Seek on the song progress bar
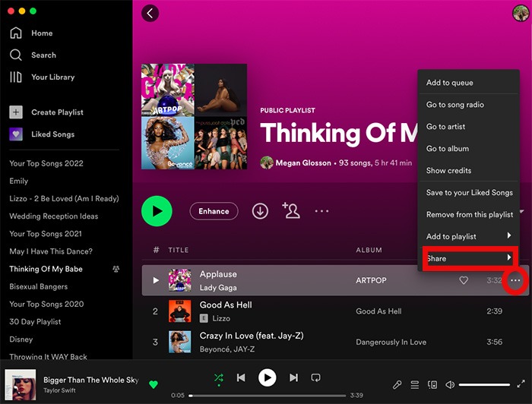 (268, 396)
